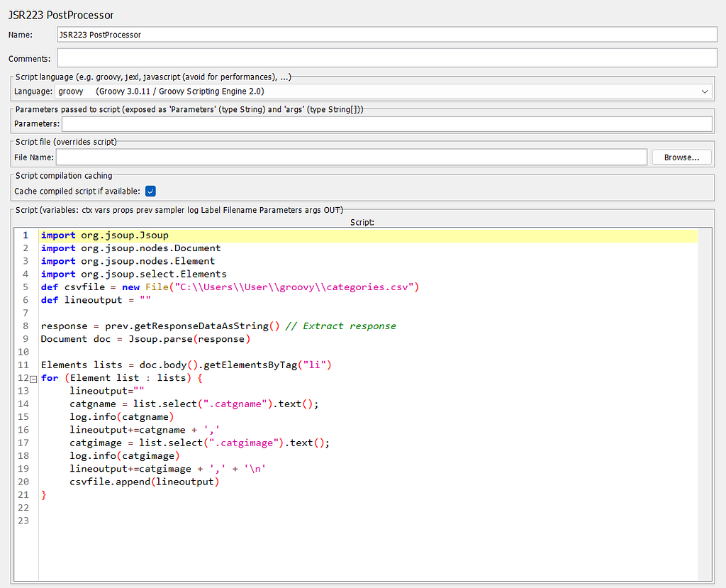Click the lineoutput+=catgimage line
Image resolution: width=726 pixels, height=588 pixels.
(x=167, y=469)
